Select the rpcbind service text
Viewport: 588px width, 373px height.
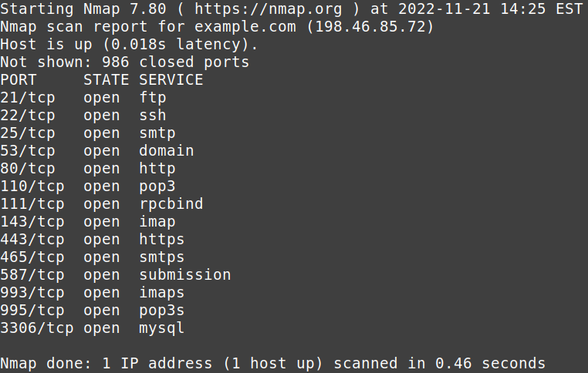point(171,203)
